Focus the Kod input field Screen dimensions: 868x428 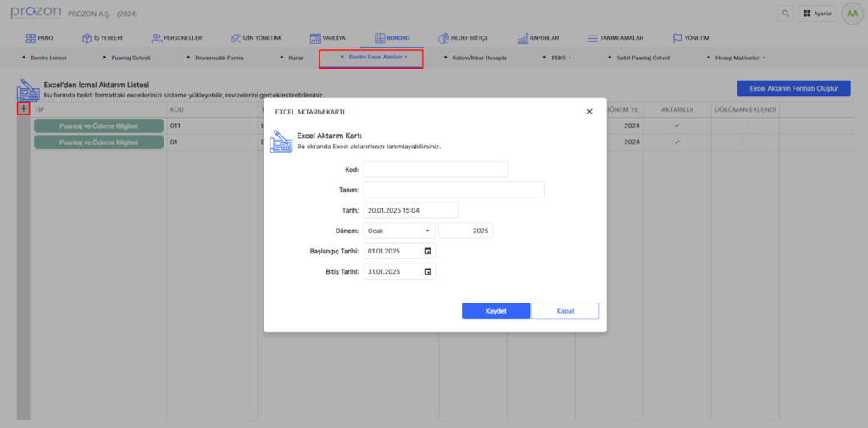pos(436,170)
